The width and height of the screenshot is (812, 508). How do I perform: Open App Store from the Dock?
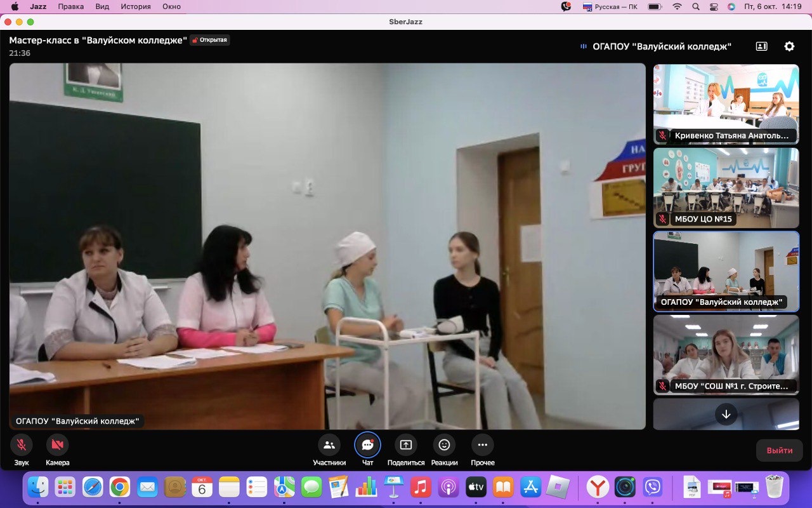530,487
